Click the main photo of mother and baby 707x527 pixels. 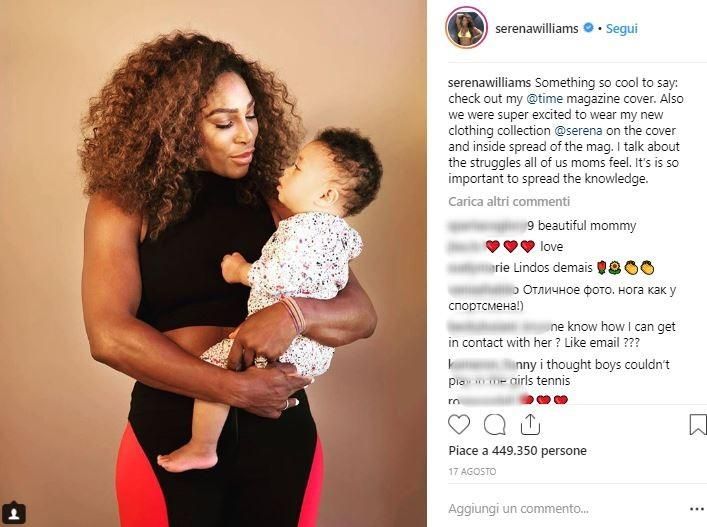pyautogui.click(x=213, y=263)
